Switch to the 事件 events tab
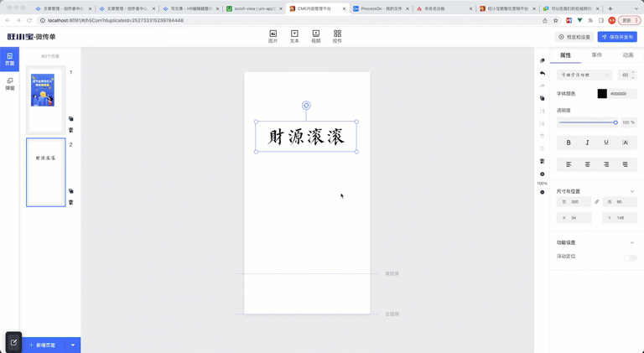 pyautogui.click(x=597, y=55)
